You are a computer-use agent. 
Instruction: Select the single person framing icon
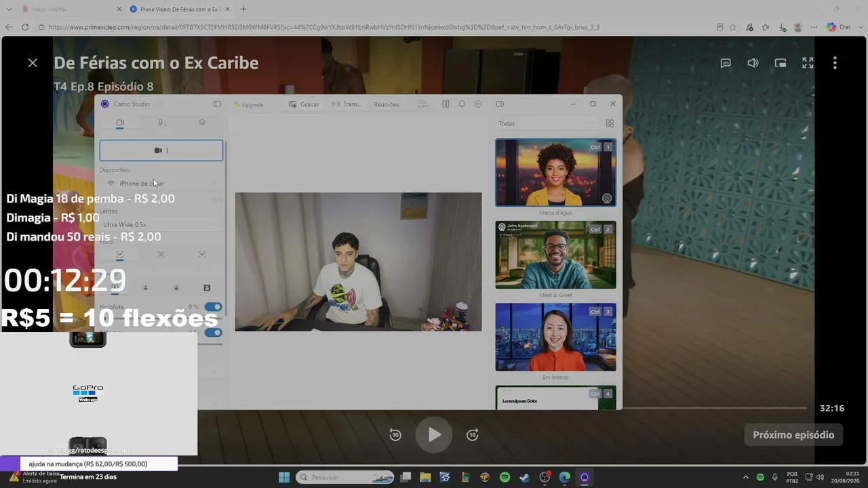click(x=145, y=288)
